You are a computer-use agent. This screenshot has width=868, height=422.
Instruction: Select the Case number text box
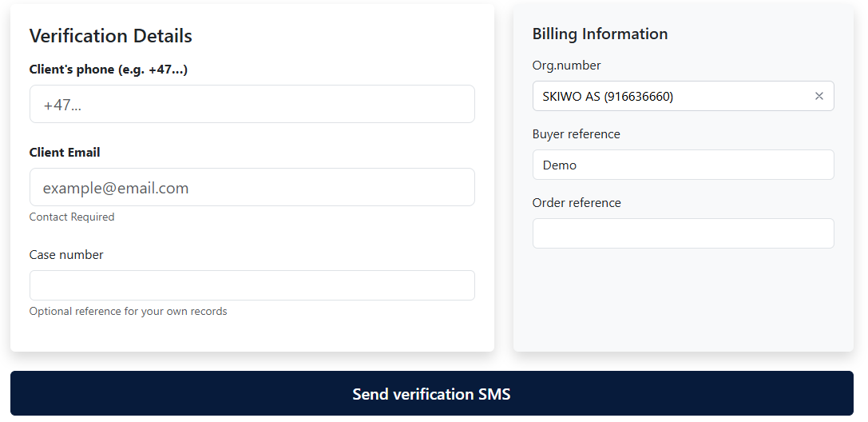tap(252, 285)
